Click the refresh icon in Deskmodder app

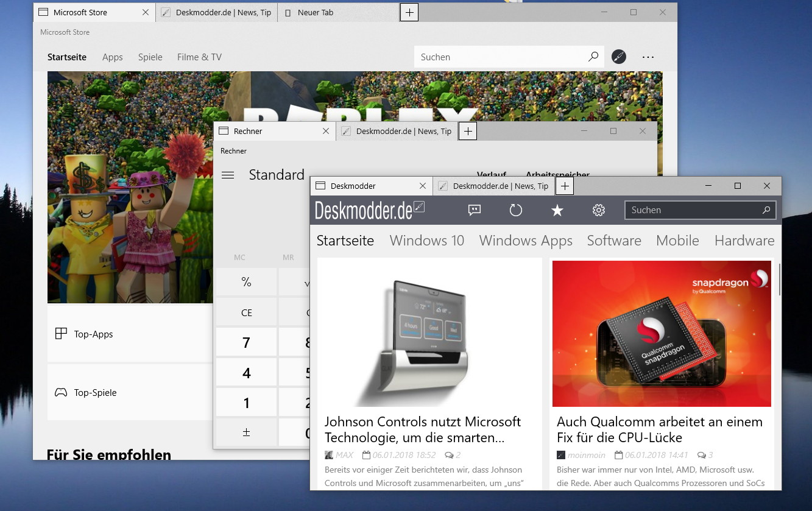pos(516,210)
